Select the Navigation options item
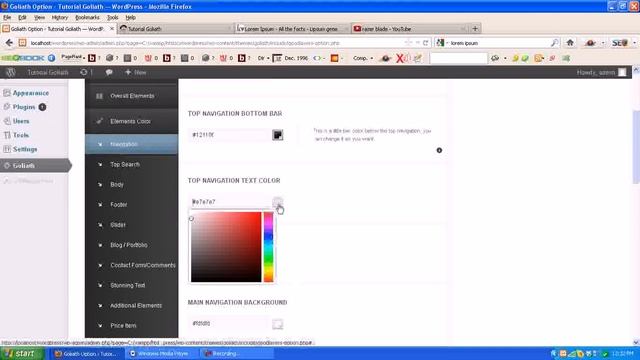 tap(131, 144)
